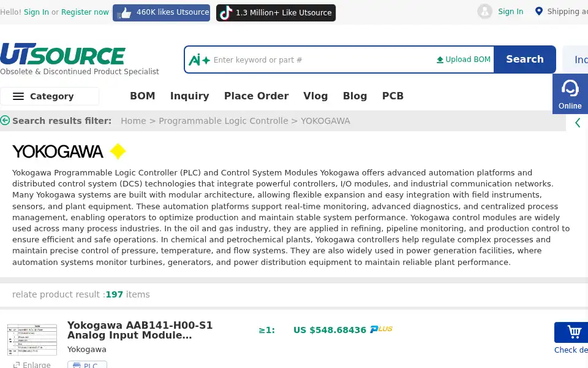Focus the keyword or part number field
The height and width of the screenshot is (368, 588).
323,59
